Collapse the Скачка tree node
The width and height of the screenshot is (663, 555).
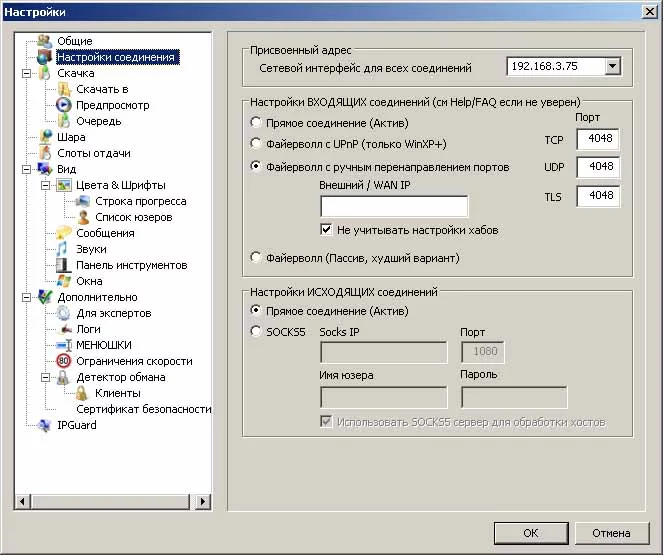26,74
